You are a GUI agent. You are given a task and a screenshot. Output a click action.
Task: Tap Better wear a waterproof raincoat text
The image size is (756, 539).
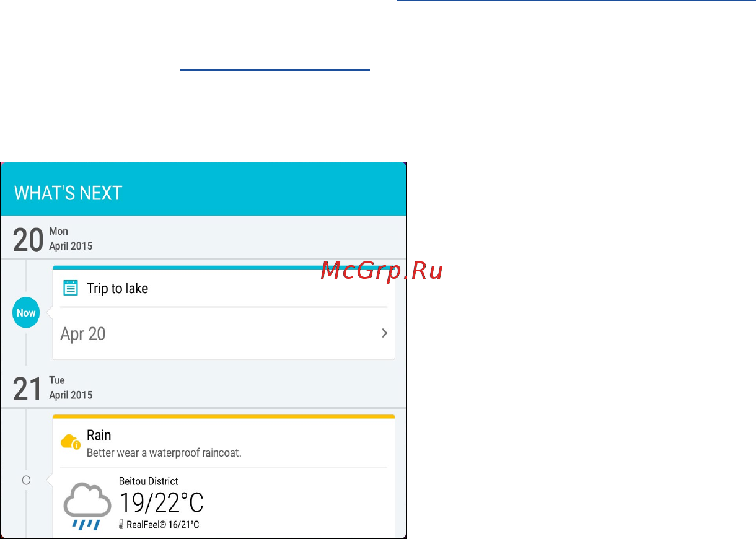point(164,453)
